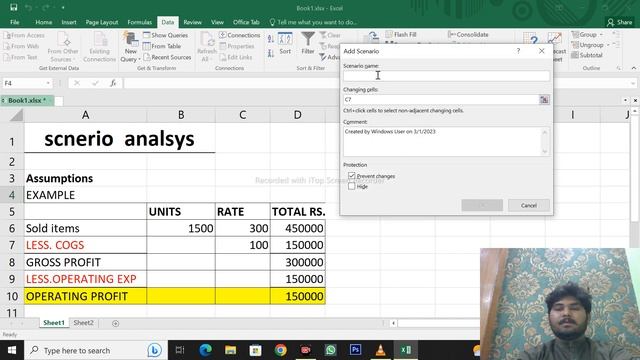
Task: Expand the formula bar
Action: coord(633,83)
